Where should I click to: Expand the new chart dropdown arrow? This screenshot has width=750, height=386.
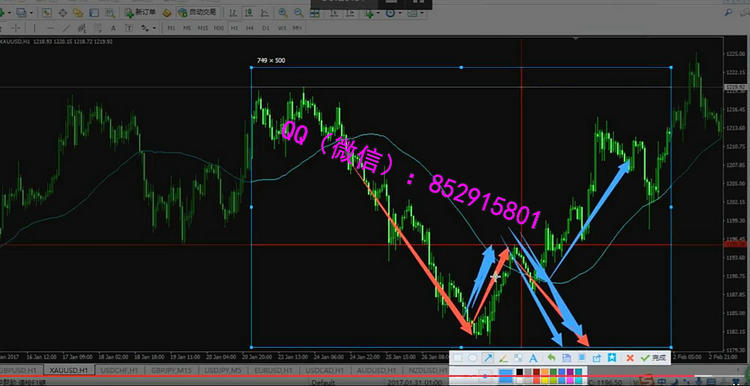tap(9, 13)
